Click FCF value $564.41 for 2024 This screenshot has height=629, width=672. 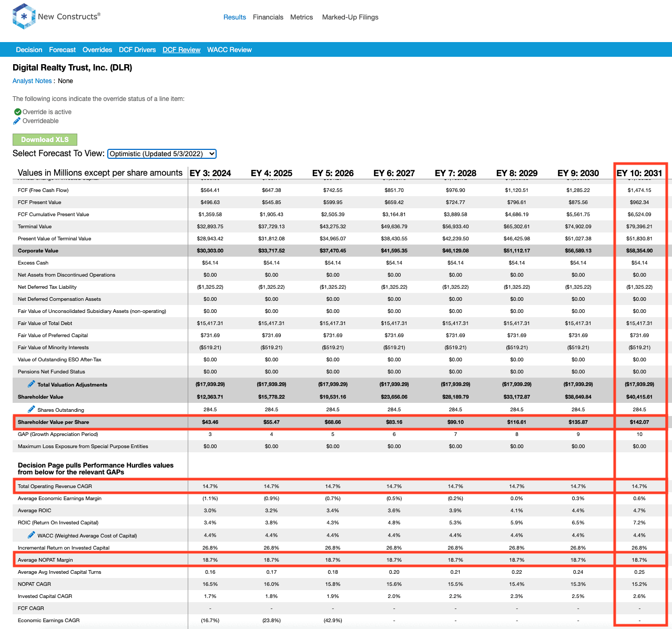coord(210,190)
